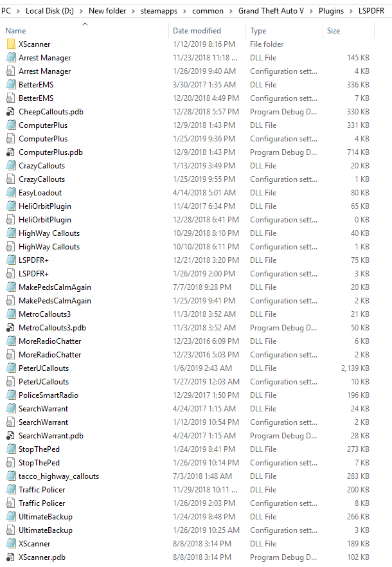The width and height of the screenshot is (392, 567).
Task: Click the 2,139 KB size value
Action: (355, 368)
